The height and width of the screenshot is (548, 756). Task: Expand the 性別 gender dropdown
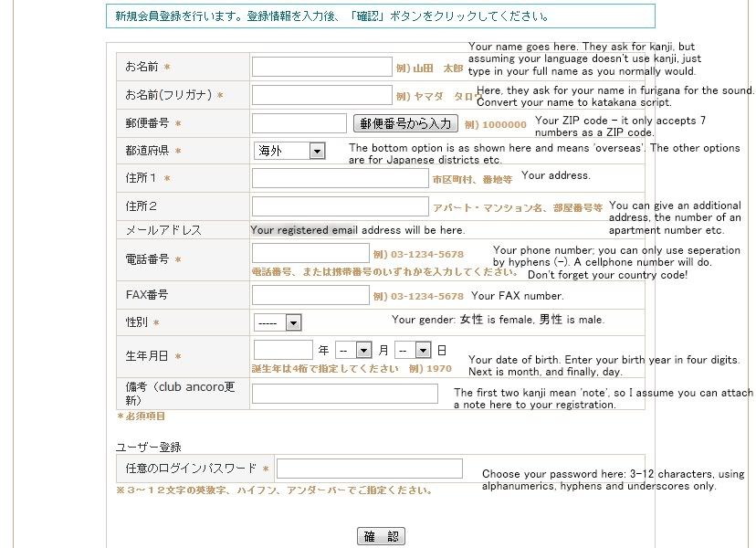[x=278, y=322]
